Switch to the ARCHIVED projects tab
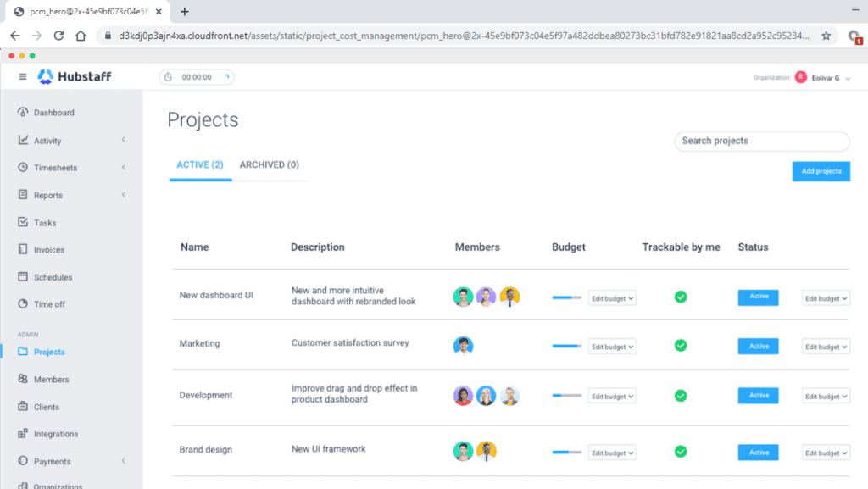This screenshot has height=489, width=868. [269, 165]
